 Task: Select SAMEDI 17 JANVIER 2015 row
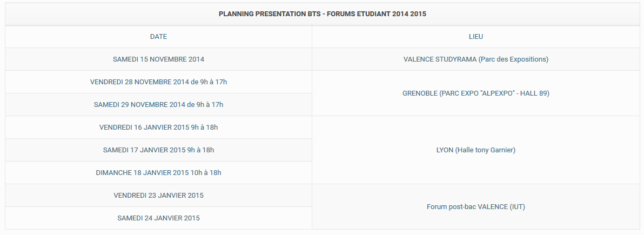coord(158,150)
